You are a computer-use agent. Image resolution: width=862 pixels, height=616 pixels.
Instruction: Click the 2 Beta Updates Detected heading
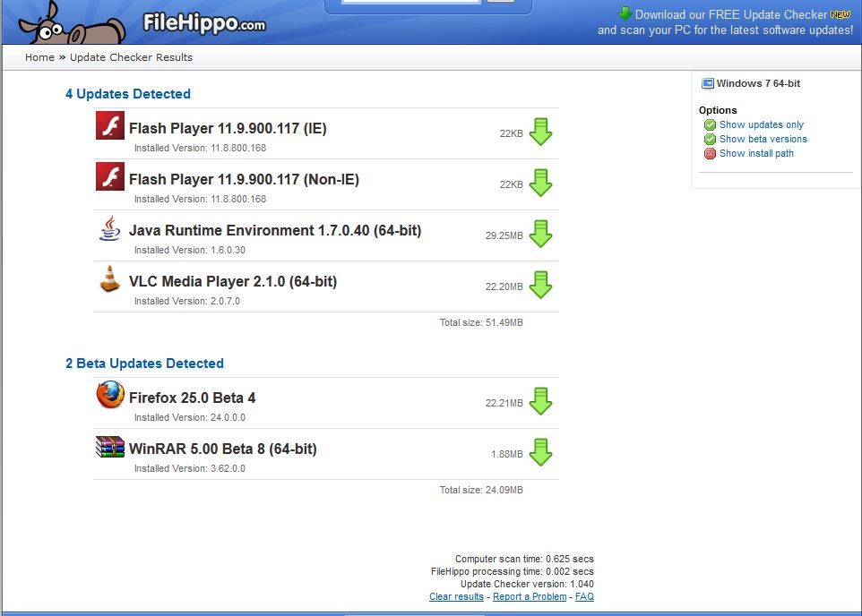(x=144, y=364)
